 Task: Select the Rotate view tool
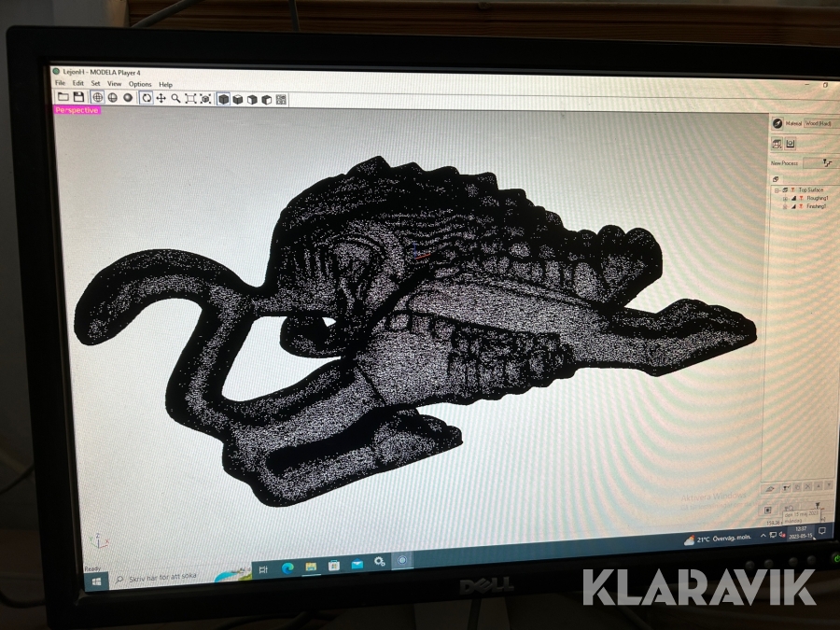(x=147, y=98)
